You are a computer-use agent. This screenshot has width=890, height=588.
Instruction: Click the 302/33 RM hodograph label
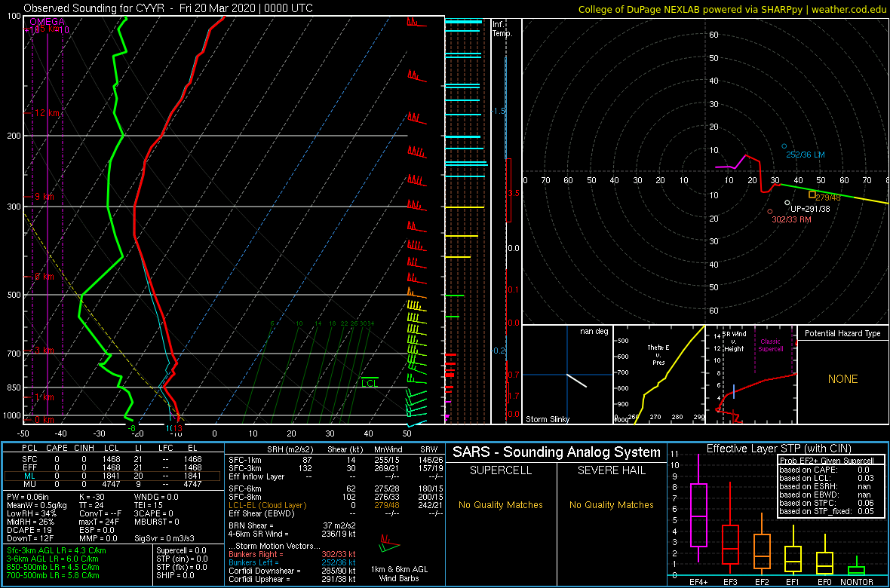point(793,219)
